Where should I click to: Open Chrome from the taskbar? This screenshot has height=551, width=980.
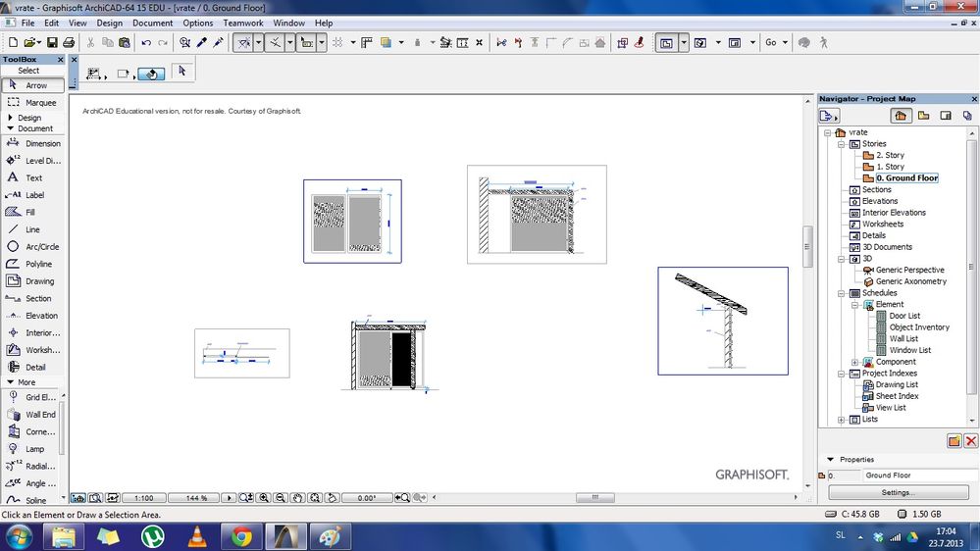[x=241, y=536]
